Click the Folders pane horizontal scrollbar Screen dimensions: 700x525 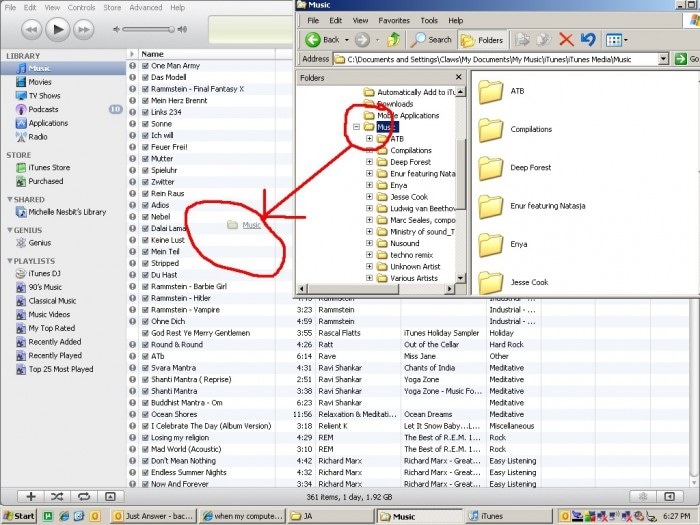[x=375, y=289]
